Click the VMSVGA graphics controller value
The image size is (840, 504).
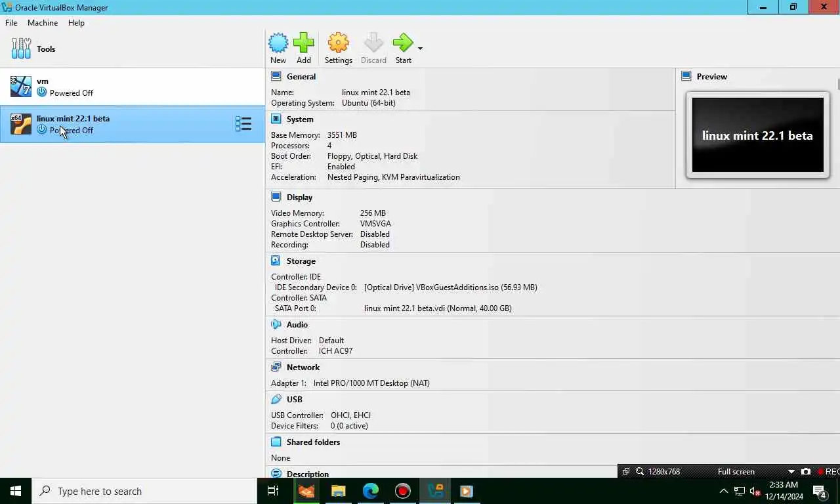pyautogui.click(x=375, y=224)
